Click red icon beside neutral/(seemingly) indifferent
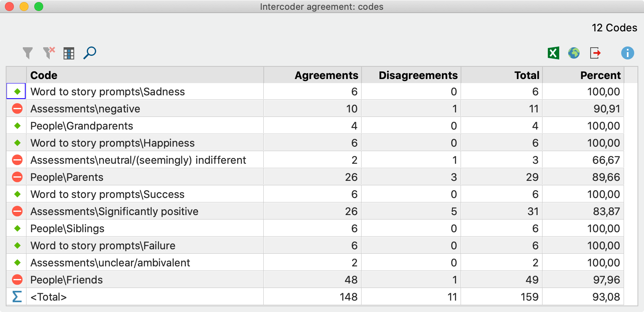 pyautogui.click(x=17, y=160)
